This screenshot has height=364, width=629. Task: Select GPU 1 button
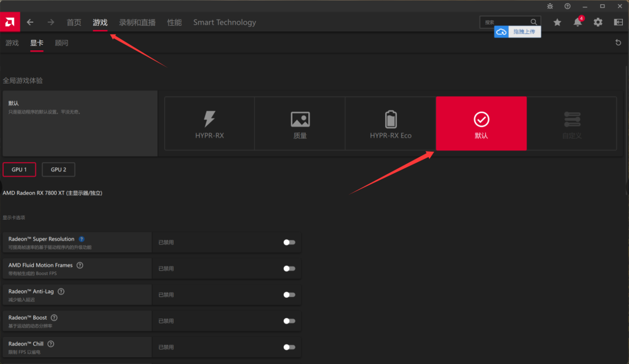pyautogui.click(x=19, y=169)
